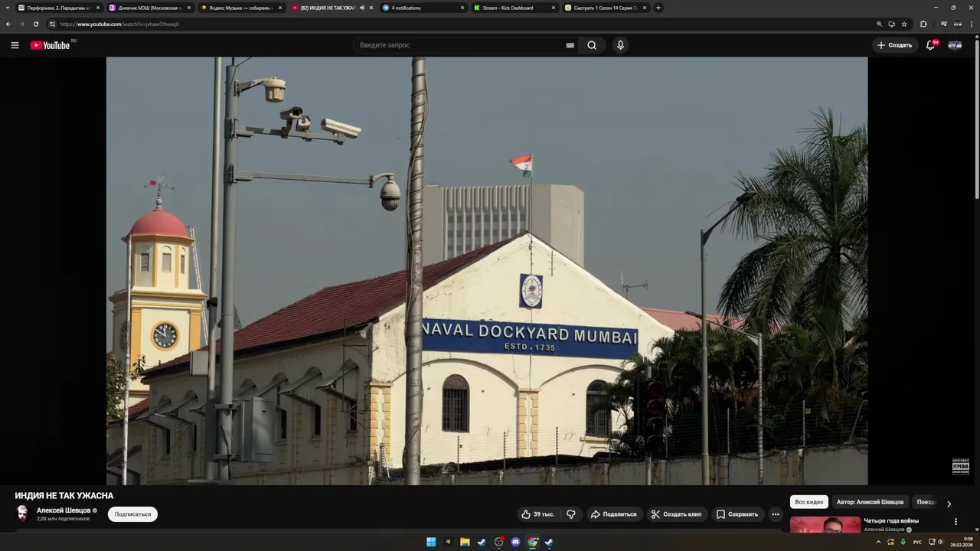Close the 'Яндекс Музыка' tab

click(280, 8)
